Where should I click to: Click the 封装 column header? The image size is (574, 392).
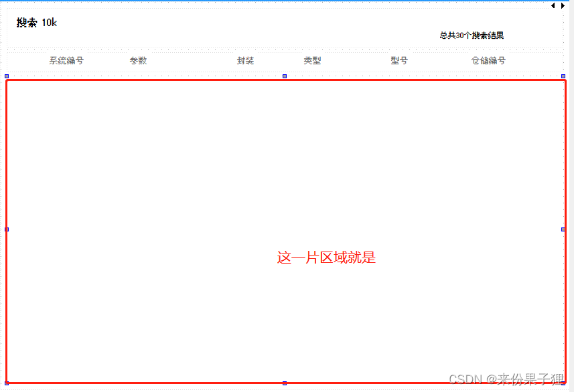(245, 60)
